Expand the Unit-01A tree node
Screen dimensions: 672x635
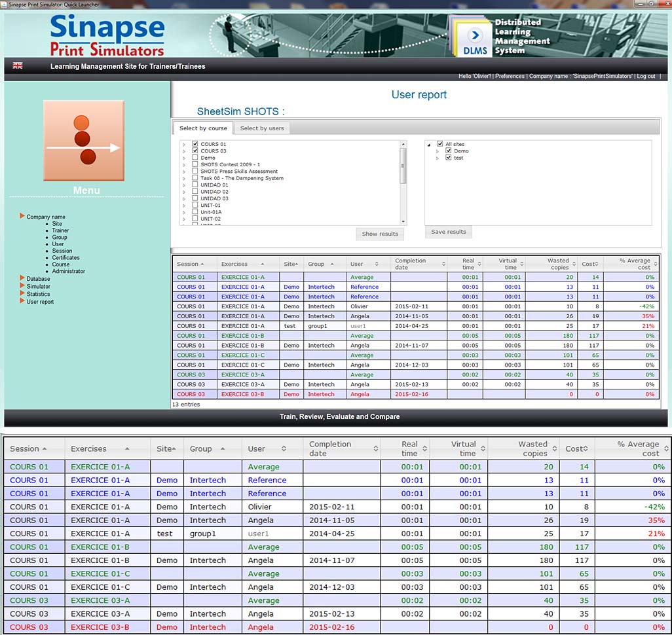(184, 213)
